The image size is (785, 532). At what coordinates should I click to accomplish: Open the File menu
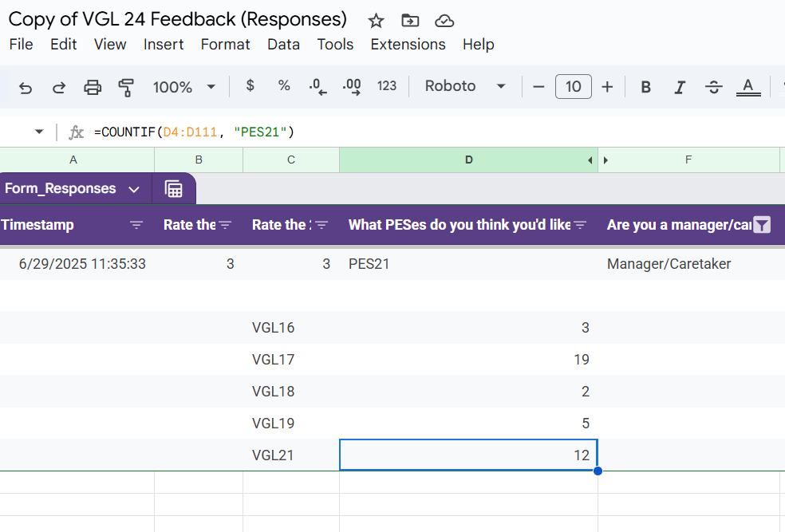click(x=21, y=45)
